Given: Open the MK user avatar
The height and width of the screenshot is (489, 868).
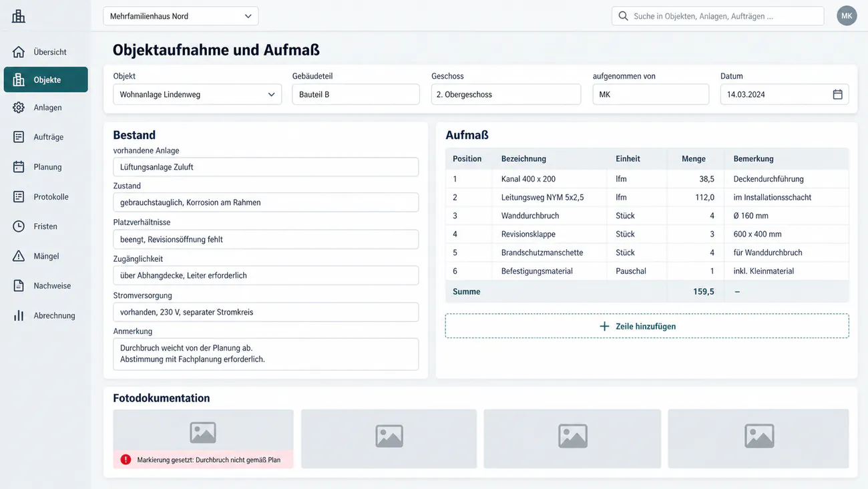Looking at the screenshot, I should pos(847,16).
